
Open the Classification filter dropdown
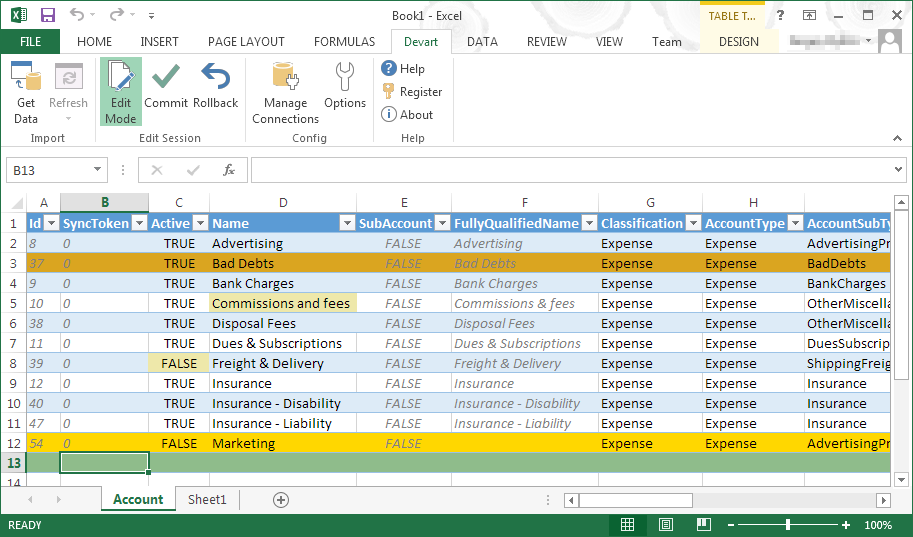click(693, 223)
